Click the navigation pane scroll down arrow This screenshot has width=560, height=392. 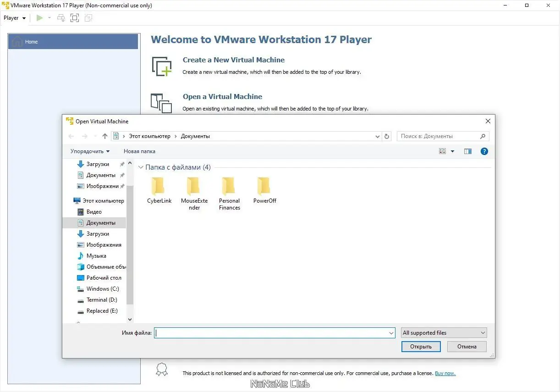(130, 320)
